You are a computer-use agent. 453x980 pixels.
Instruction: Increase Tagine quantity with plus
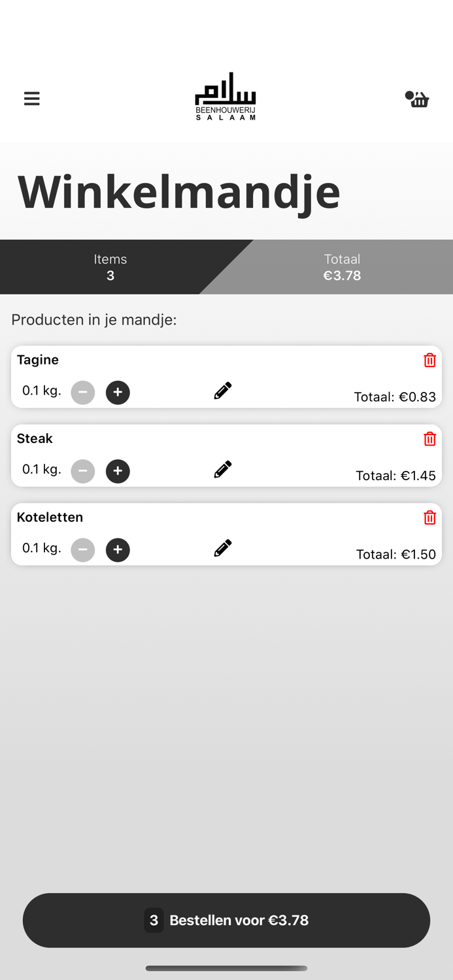[x=118, y=393]
